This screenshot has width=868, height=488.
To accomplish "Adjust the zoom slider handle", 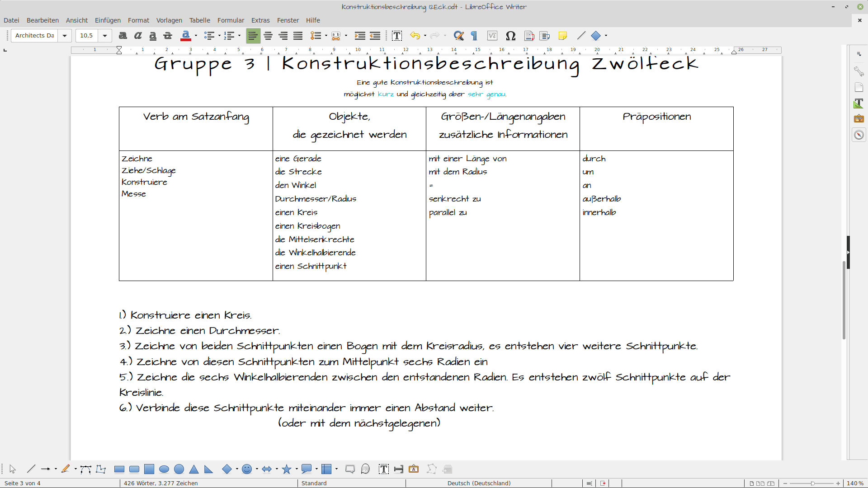I will coord(812,483).
